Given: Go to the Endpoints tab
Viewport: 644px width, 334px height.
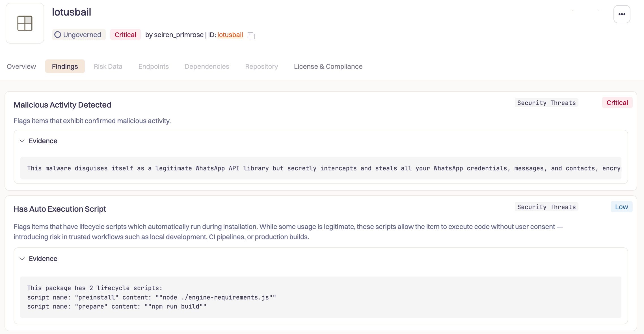Looking at the screenshot, I should coord(154,67).
